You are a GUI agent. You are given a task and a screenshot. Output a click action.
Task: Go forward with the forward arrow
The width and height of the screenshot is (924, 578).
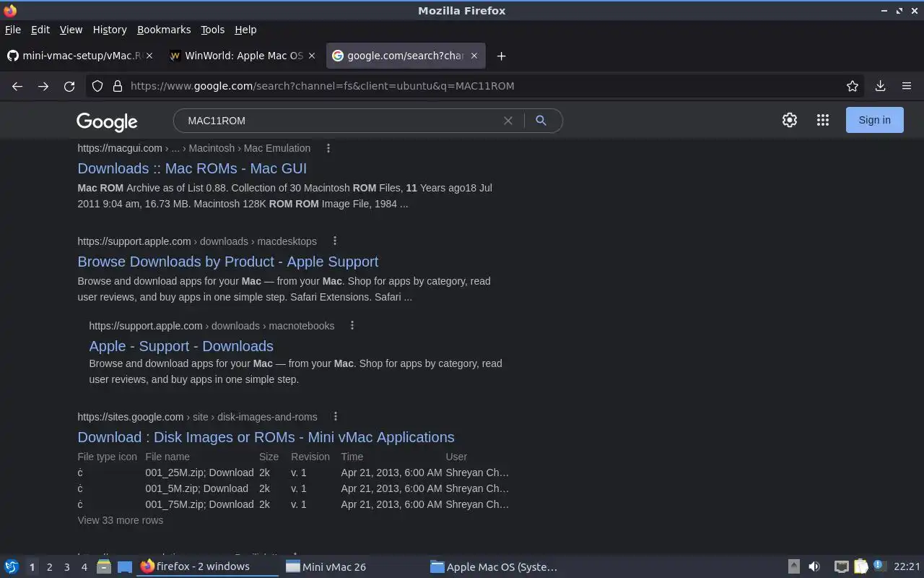(43, 86)
